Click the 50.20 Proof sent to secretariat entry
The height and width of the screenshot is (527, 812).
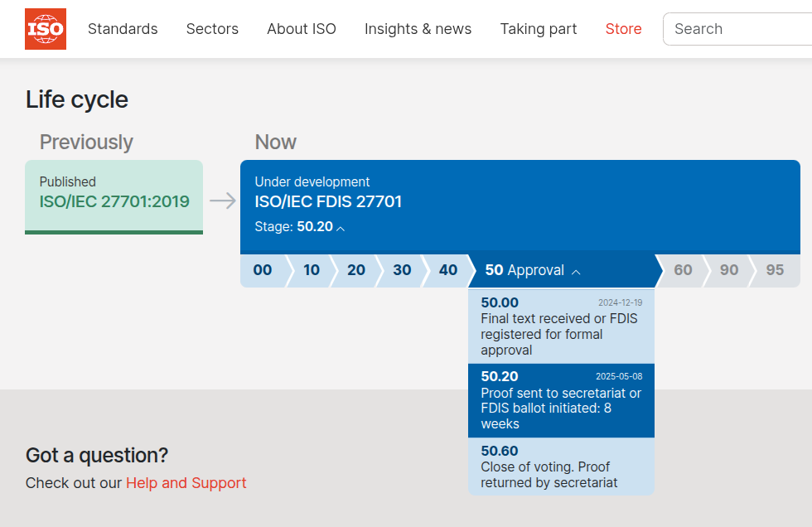tap(562, 400)
